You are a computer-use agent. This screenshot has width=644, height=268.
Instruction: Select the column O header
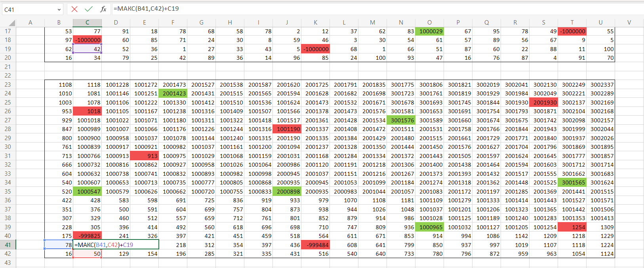coord(429,23)
